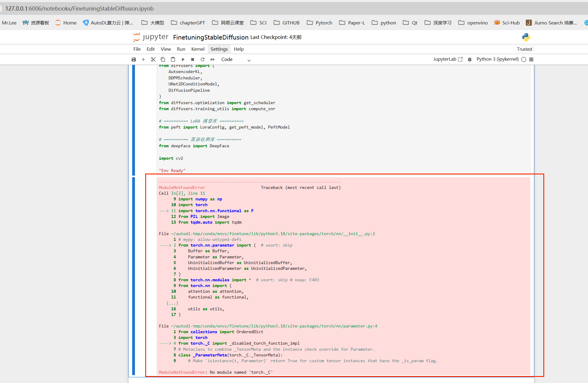Cut the selected cell with scissors icon
The height and width of the screenshot is (383, 588).
[153, 59]
